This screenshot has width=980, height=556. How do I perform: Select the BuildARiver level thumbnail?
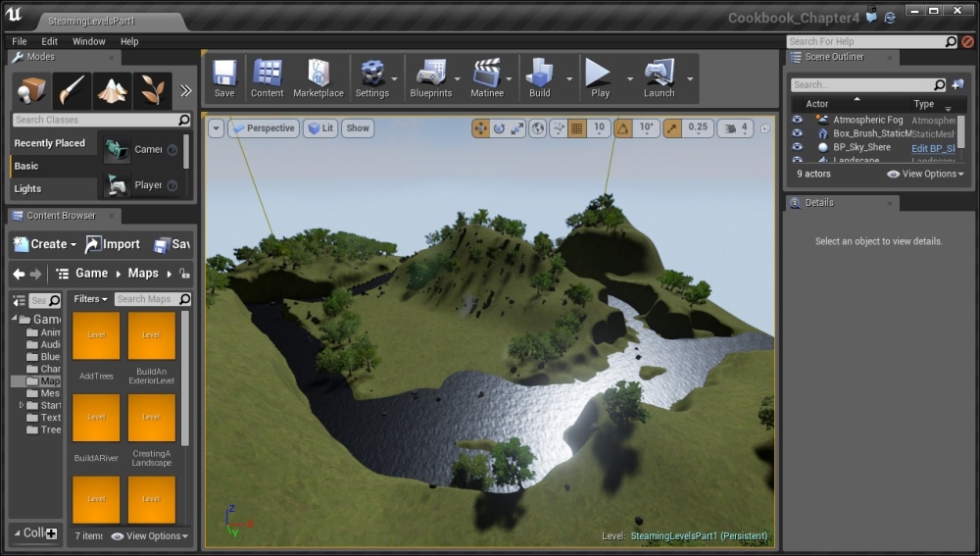click(96, 418)
